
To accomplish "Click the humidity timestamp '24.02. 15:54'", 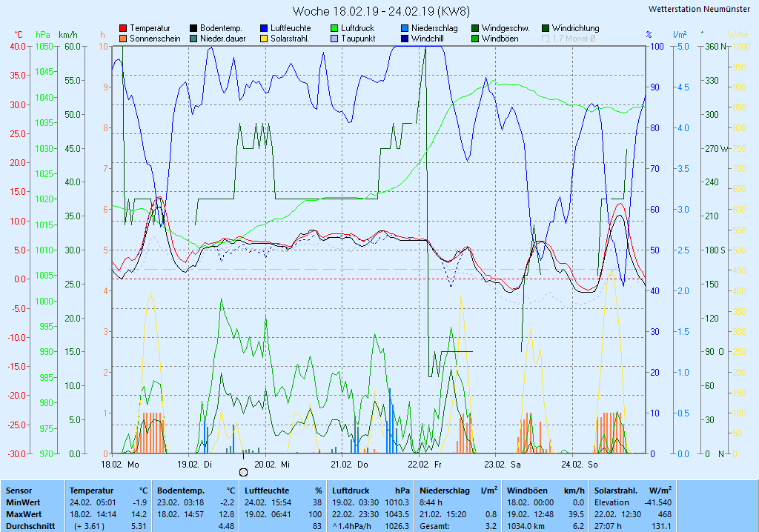I will tap(268, 502).
